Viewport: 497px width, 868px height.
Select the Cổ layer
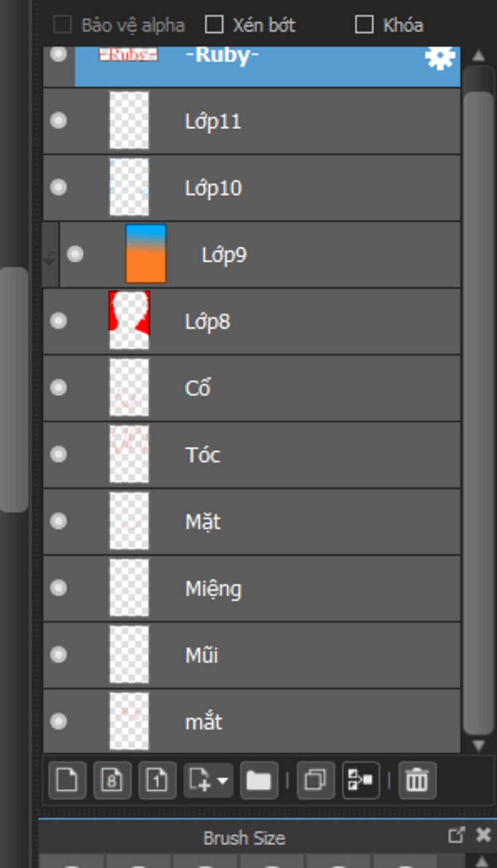click(252, 388)
